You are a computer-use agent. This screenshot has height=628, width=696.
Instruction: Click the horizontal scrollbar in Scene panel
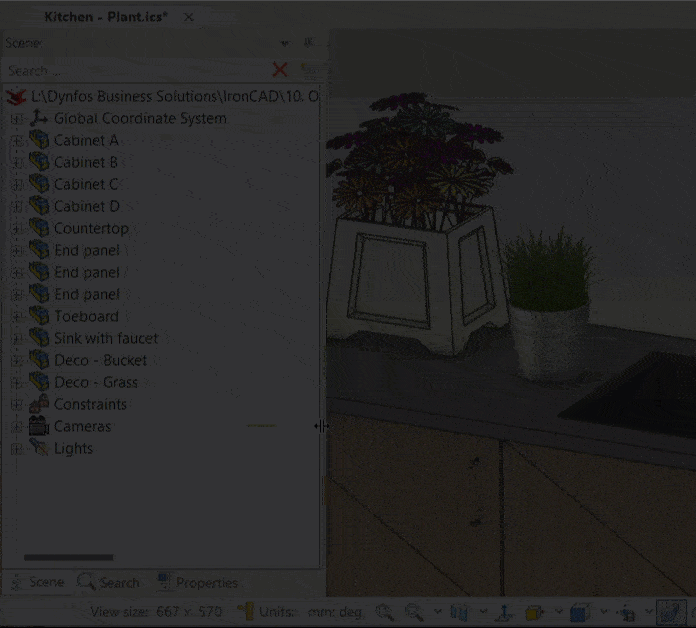[x=68, y=557]
